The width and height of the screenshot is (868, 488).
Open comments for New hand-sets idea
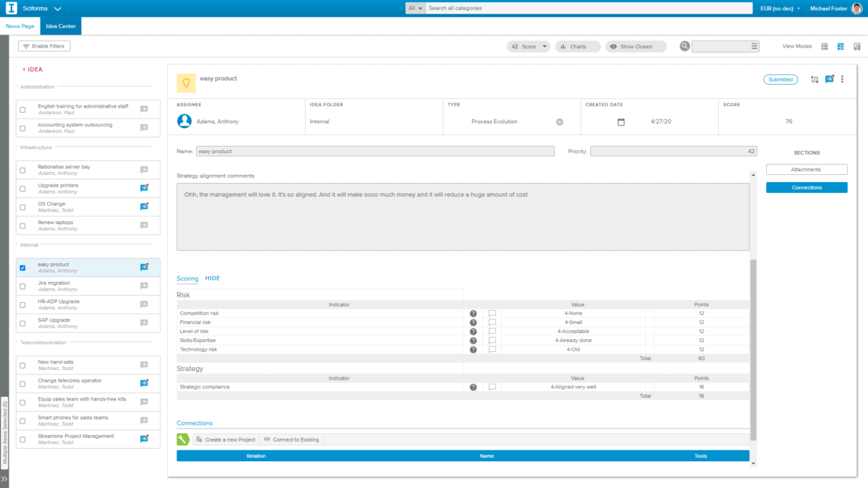(x=144, y=364)
